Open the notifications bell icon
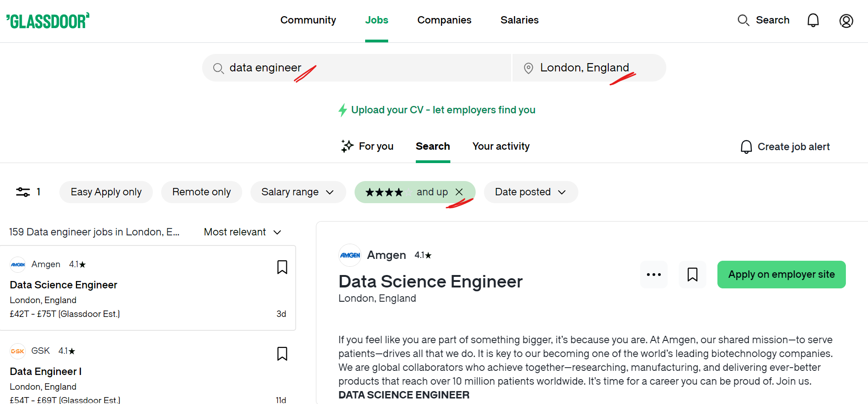 tap(813, 20)
